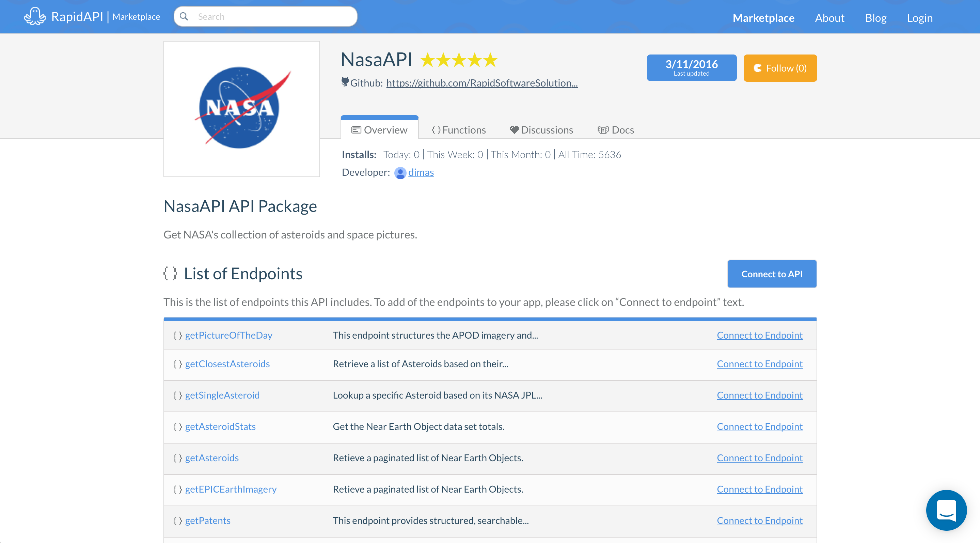
Task: Click the RapidAPI octopus logo icon
Action: (x=35, y=16)
